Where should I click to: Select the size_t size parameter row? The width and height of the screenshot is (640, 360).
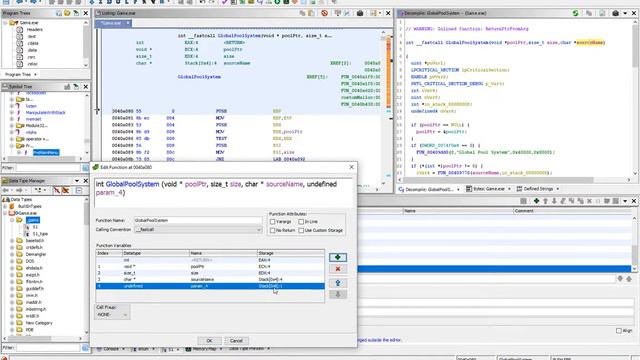click(210, 273)
